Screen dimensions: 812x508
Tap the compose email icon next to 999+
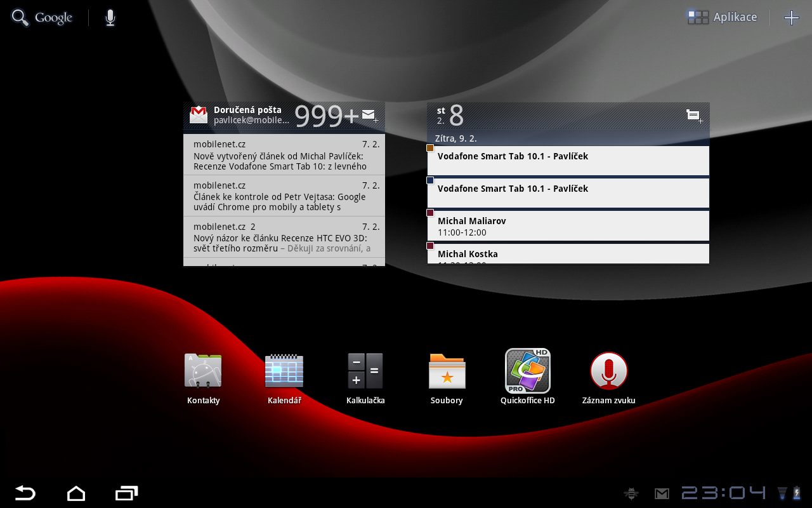[369, 114]
